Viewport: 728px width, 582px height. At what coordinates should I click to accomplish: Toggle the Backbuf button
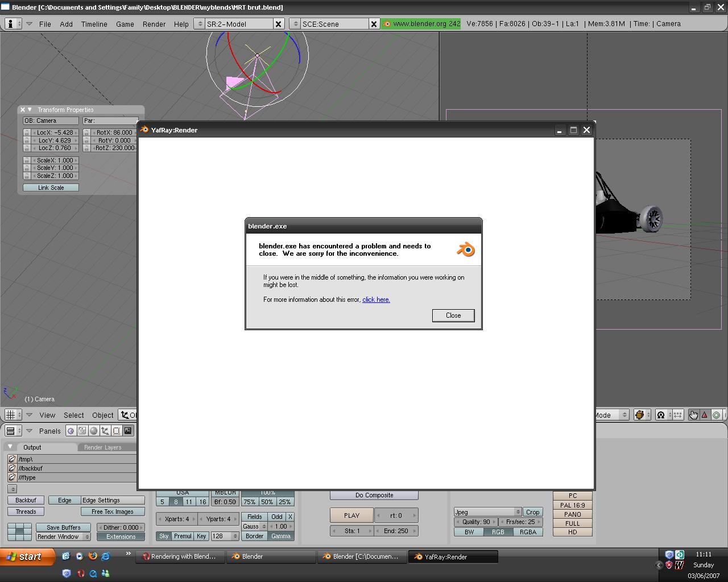[x=26, y=500]
